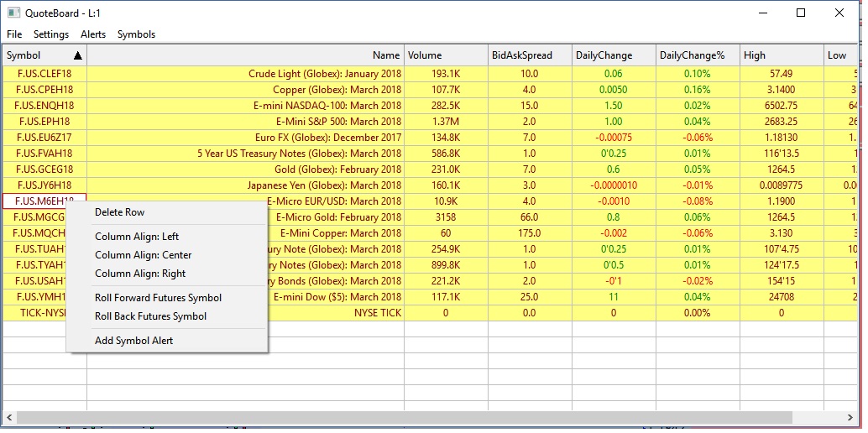The image size is (868, 433).
Task: Click BidAskSpread cell 175.0
Action: pos(530,233)
